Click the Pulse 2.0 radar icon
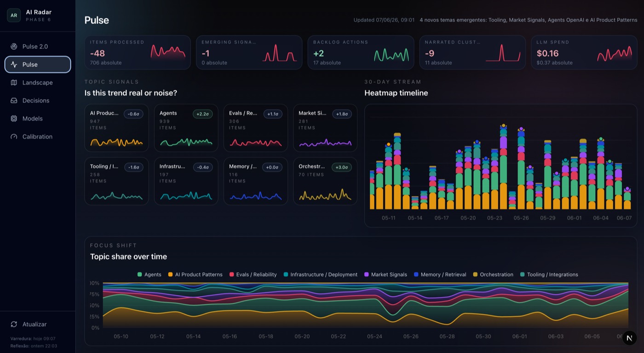The width and height of the screenshot is (644, 353). pyautogui.click(x=14, y=46)
